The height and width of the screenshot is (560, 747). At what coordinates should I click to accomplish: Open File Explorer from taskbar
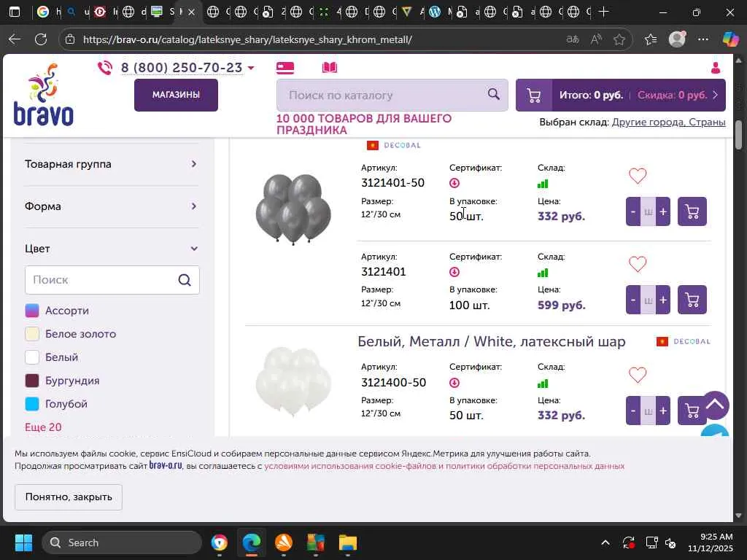[348, 542]
